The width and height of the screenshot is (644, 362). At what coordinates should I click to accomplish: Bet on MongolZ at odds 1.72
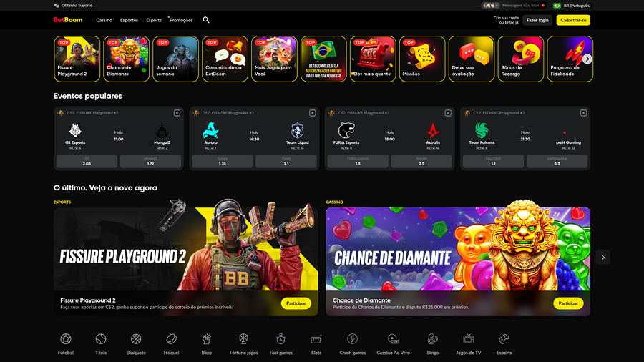click(150, 161)
